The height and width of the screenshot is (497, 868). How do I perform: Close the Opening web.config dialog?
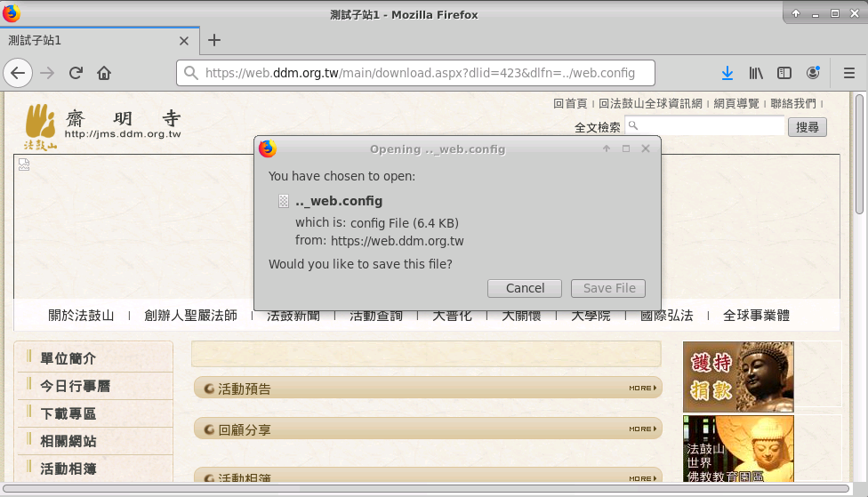(646, 148)
